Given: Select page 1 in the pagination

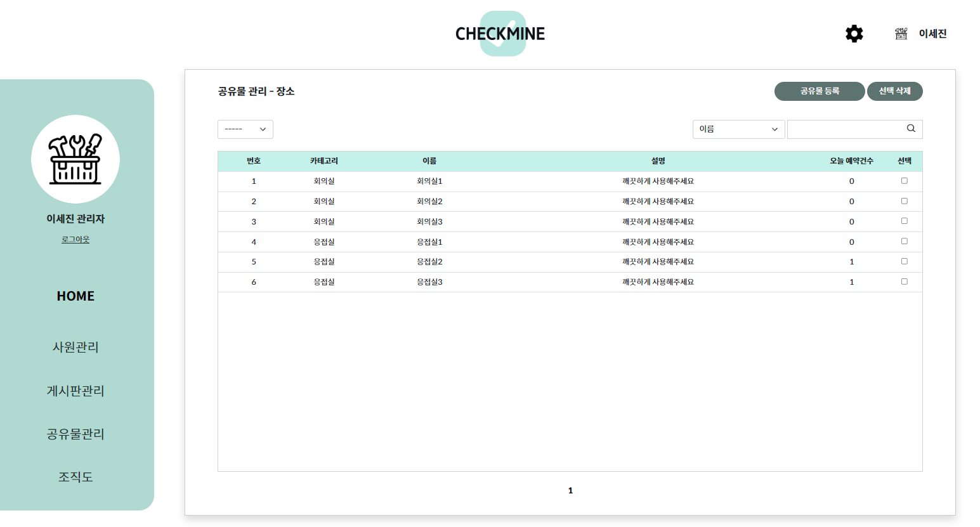Looking at the screenshot, I should tap(570, 490).
